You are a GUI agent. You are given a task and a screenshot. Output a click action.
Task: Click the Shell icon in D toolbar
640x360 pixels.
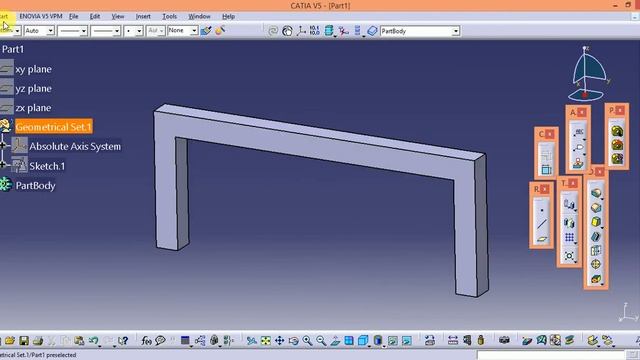596,236
